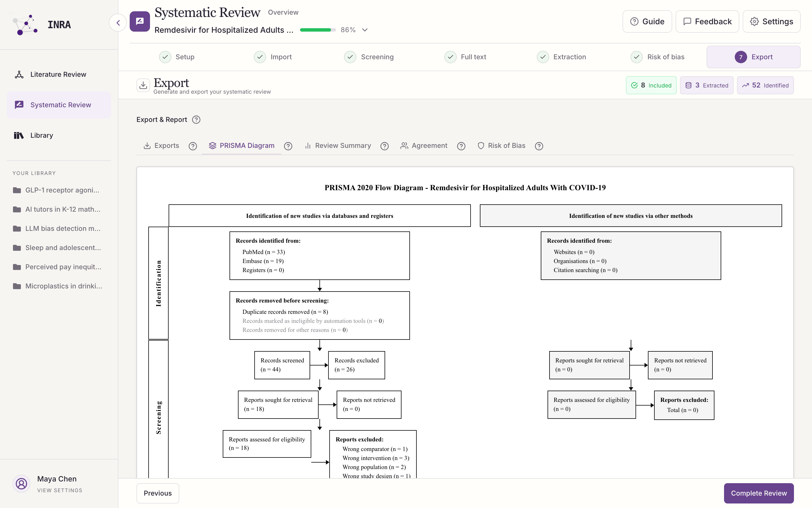Open the Feedback button
The height and width of the screenshot is (508, 812).
point(707,21)
